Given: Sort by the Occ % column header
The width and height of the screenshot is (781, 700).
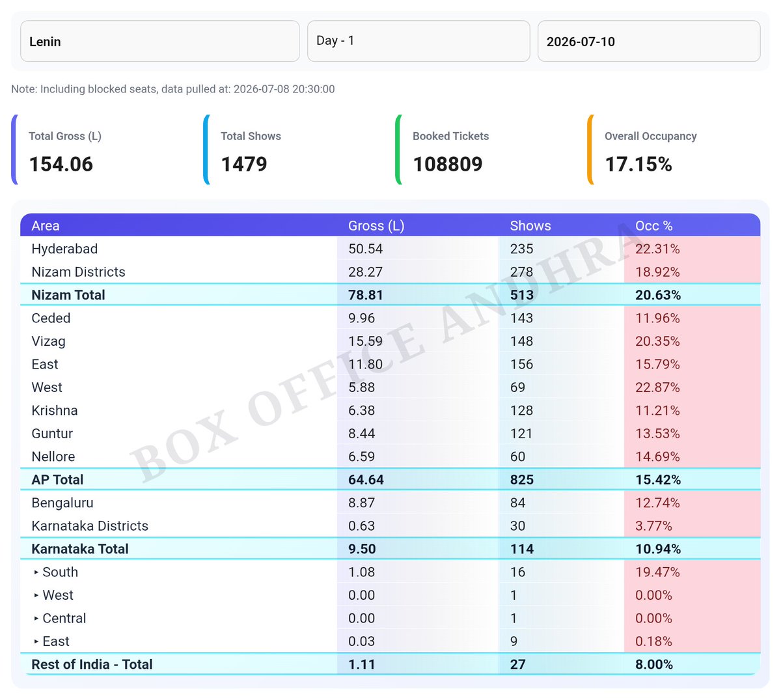Looking at the screenshot, I should point(654,226).
